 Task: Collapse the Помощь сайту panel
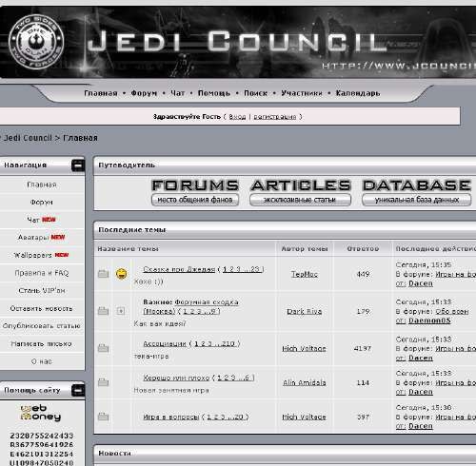coord(78,390)
